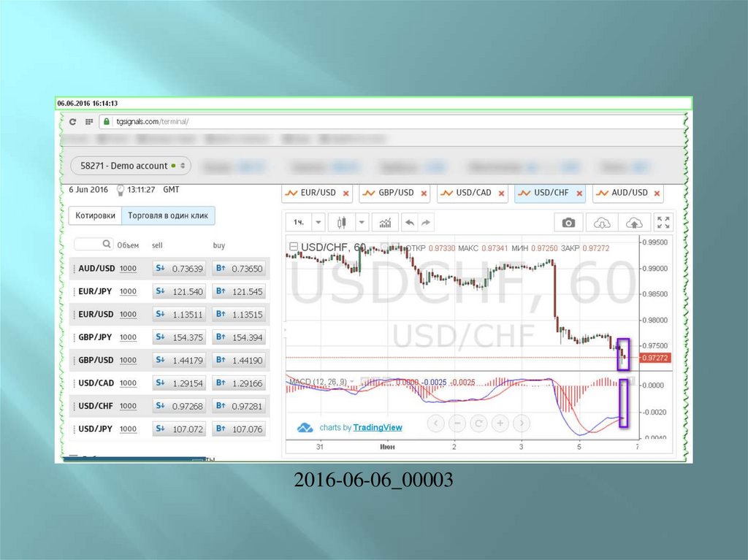Viewport: 748px width, 560px height.
Task: Open the MACD indicator dropdown arrow
Action: click(x=352, y=382)
